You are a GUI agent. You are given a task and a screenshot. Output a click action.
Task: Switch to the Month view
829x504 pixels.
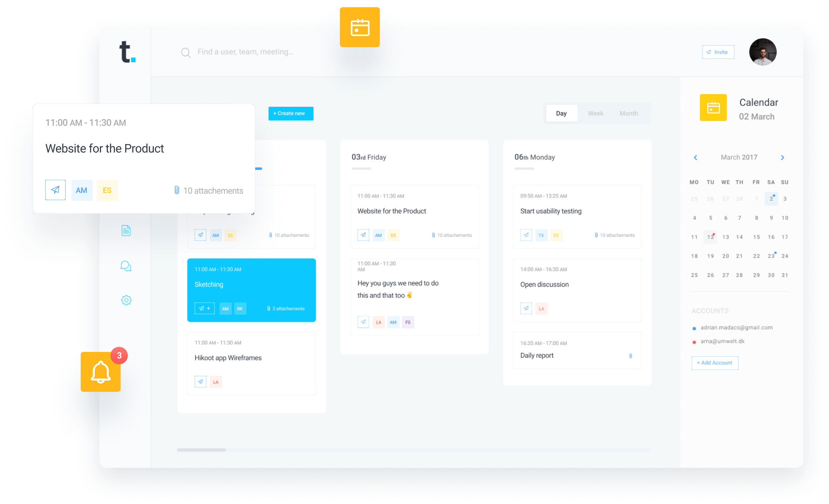tap(628, 114)
